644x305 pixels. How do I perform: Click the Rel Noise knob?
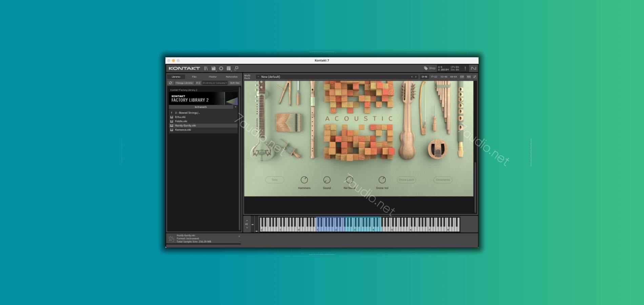tap(349, 180)
